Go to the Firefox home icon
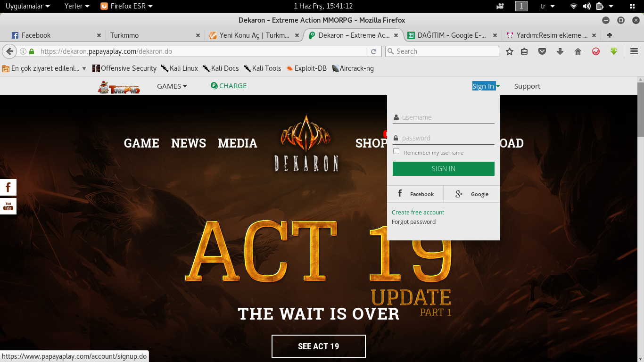This screenshot has width=644, height=362. [x=578, y=51]
